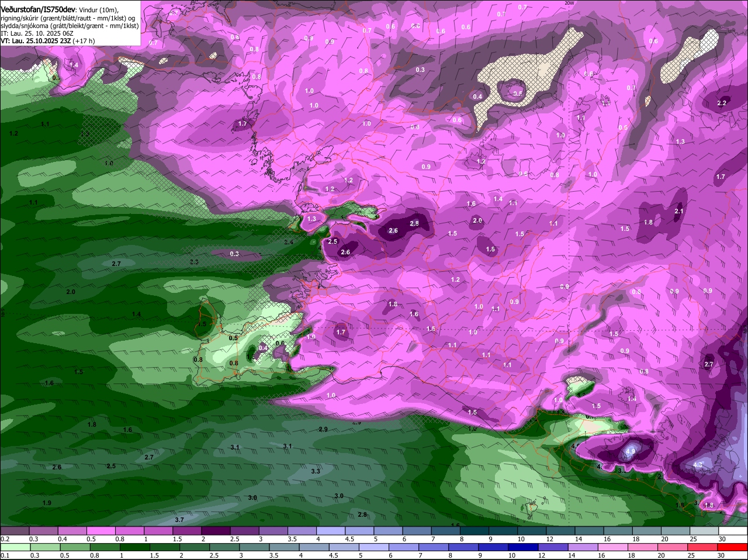Choose the snow legend swatch labeled 0.4
748x560 pixels.
coord(72,531)
